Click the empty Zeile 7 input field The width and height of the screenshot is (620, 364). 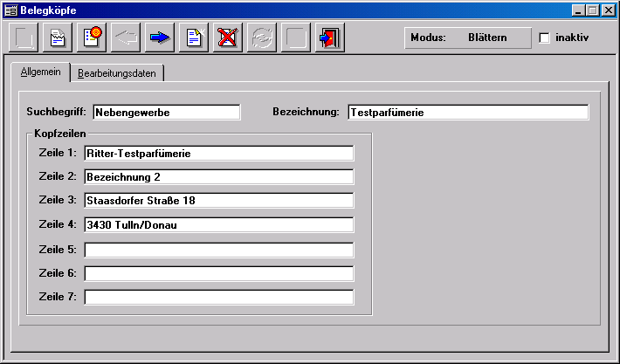219,297
